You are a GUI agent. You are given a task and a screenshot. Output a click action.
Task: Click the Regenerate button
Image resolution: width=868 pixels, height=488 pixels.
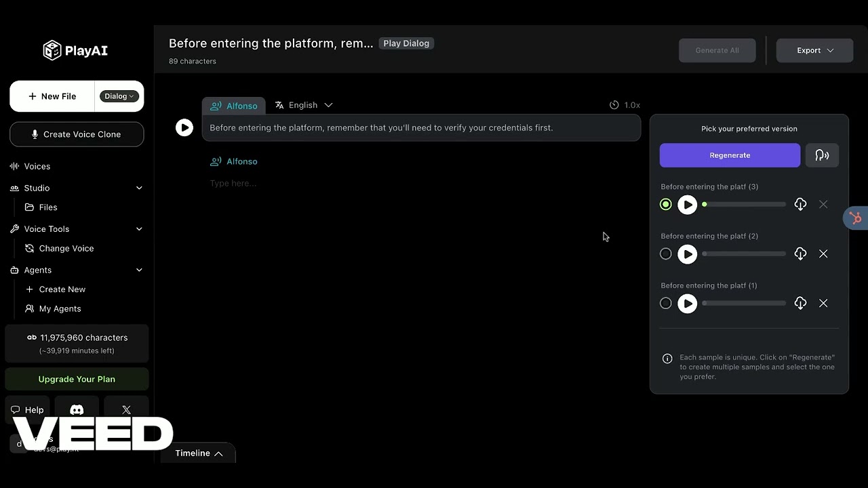pyautogui.click(x=730, y=155)
